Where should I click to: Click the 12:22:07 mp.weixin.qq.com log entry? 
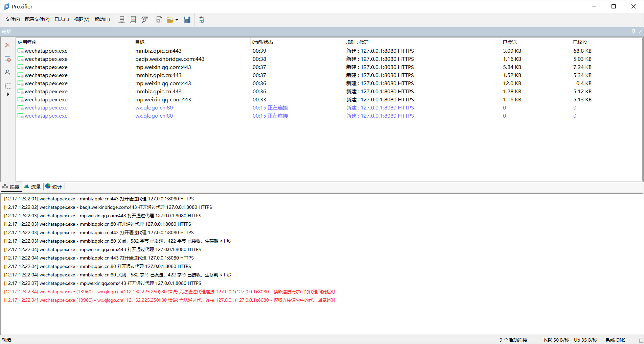point(102,283)
